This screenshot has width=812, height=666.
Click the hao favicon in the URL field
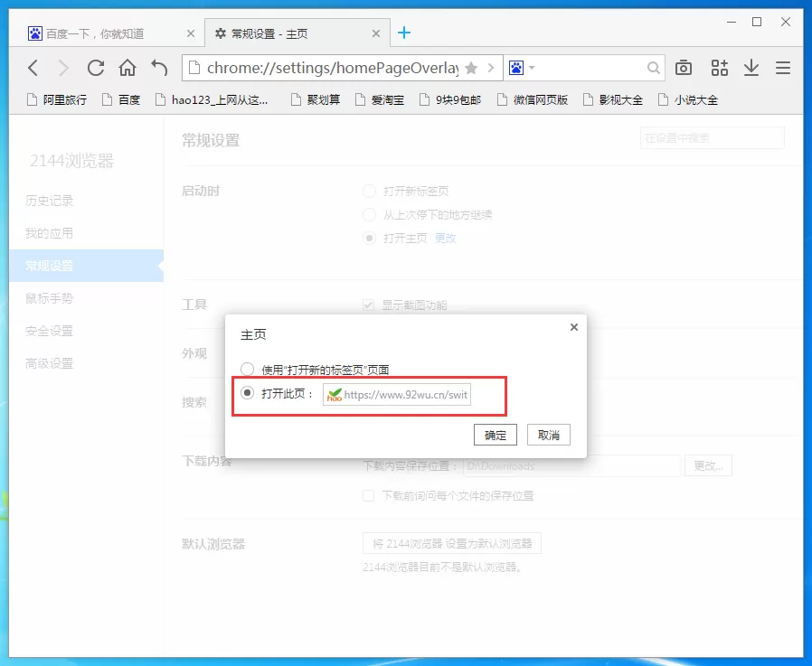click(x=335, y=395)
